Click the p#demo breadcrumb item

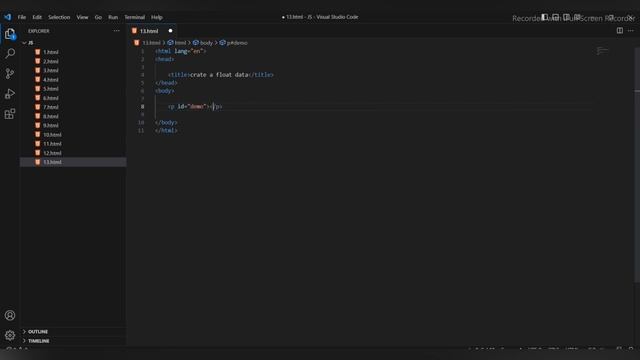tap(233, 43)
